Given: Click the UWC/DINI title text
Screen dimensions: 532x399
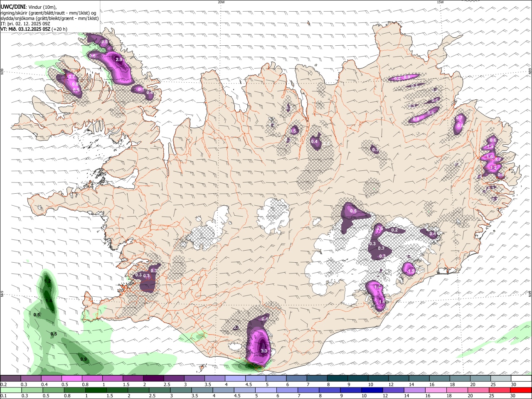Looking at the screenshot, I should click(x=13, y=7).
